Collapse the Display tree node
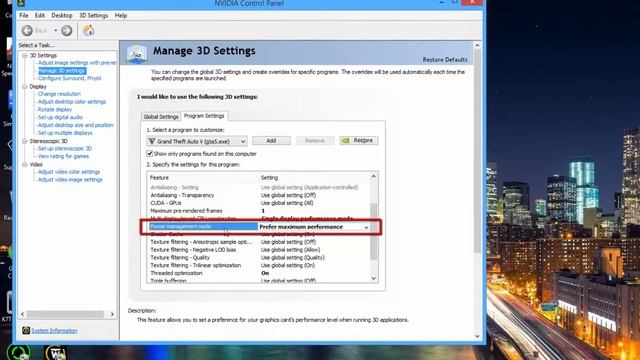Screen dimensions: 640x360 click(x=25, y=87)
